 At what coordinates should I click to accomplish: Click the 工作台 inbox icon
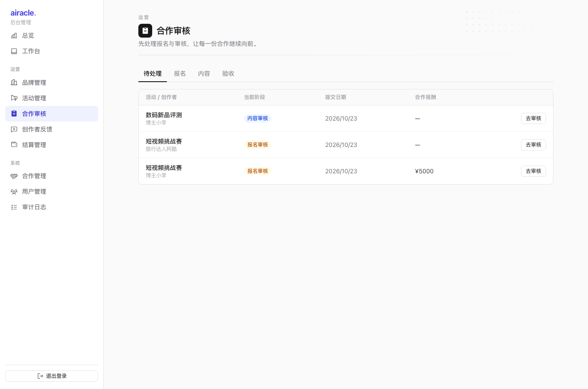pyautogui.click(x=14, y=51)
